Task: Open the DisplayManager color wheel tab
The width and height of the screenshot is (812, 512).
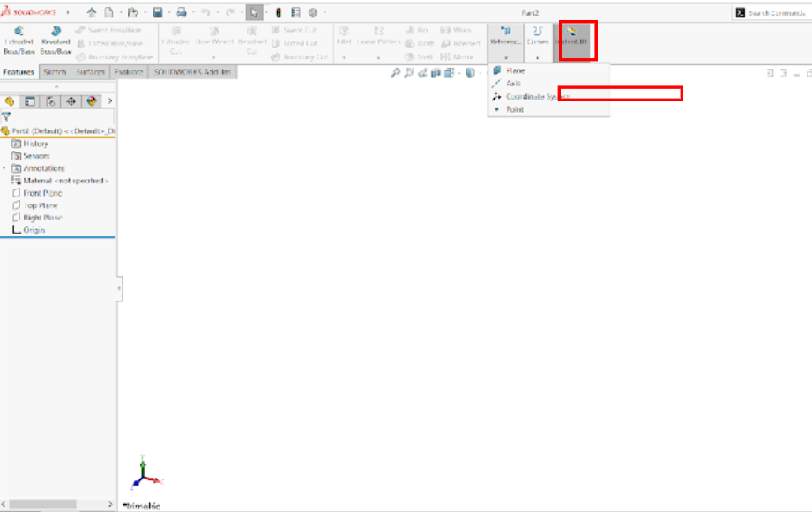Action: [x=91, y=101]
